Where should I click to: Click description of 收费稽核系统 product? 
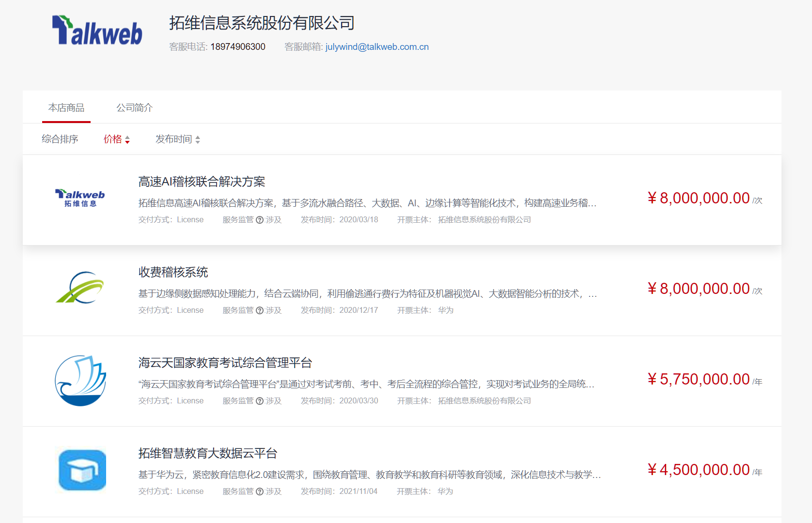(368, 294)
